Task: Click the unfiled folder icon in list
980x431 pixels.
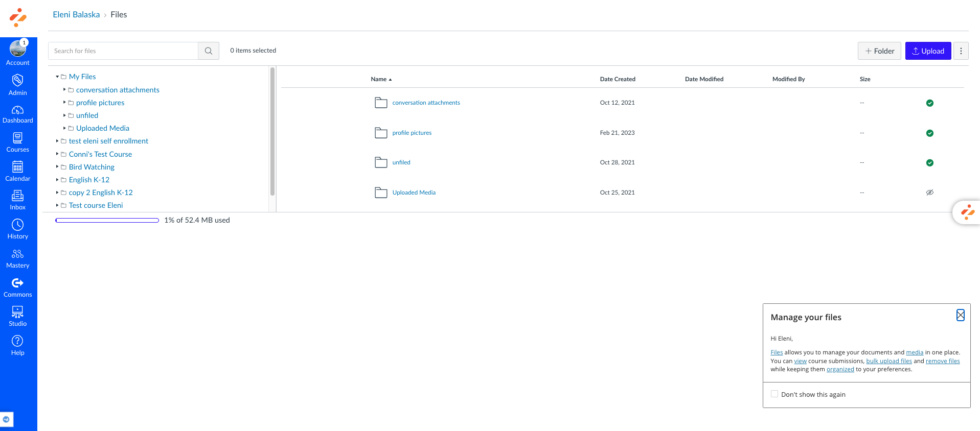Action: coord(381,162)
